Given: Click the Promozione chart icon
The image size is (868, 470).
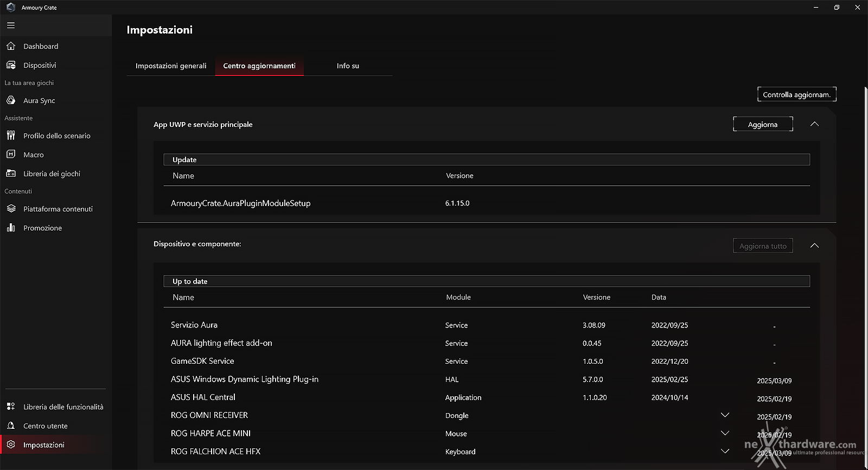Looking at the screenshot, I should click(x=11, y=228).
